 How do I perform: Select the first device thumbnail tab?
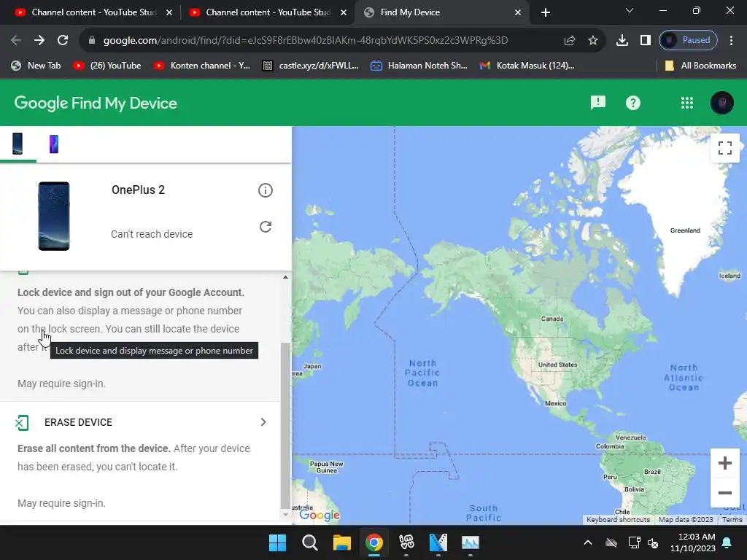click(x=18, y=144)
